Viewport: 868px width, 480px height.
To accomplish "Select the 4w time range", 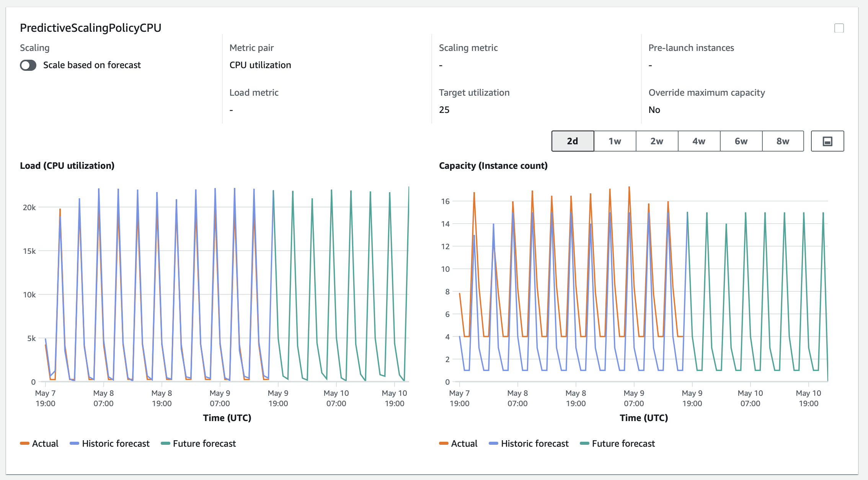I will pyautogui.click(x=699, y=141).
